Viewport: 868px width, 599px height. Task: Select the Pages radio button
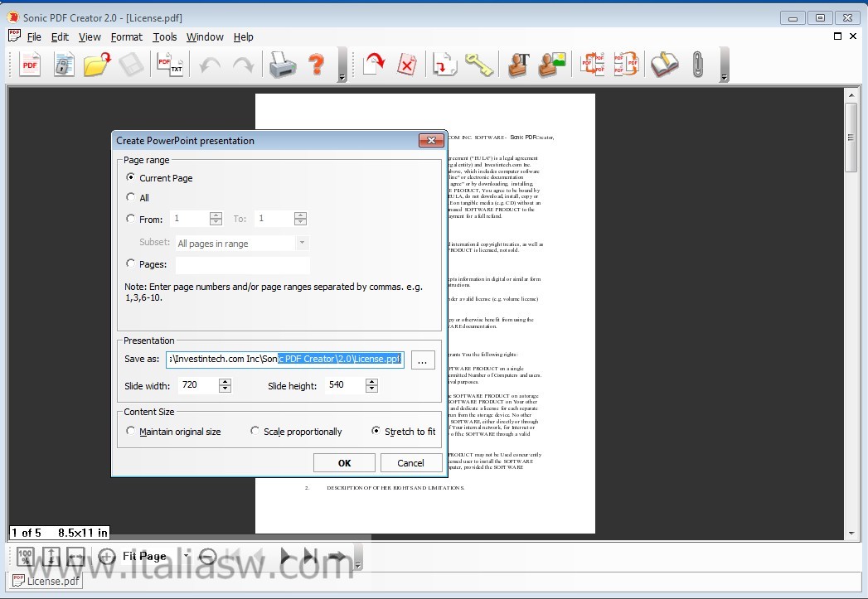(x=131, y=263)
